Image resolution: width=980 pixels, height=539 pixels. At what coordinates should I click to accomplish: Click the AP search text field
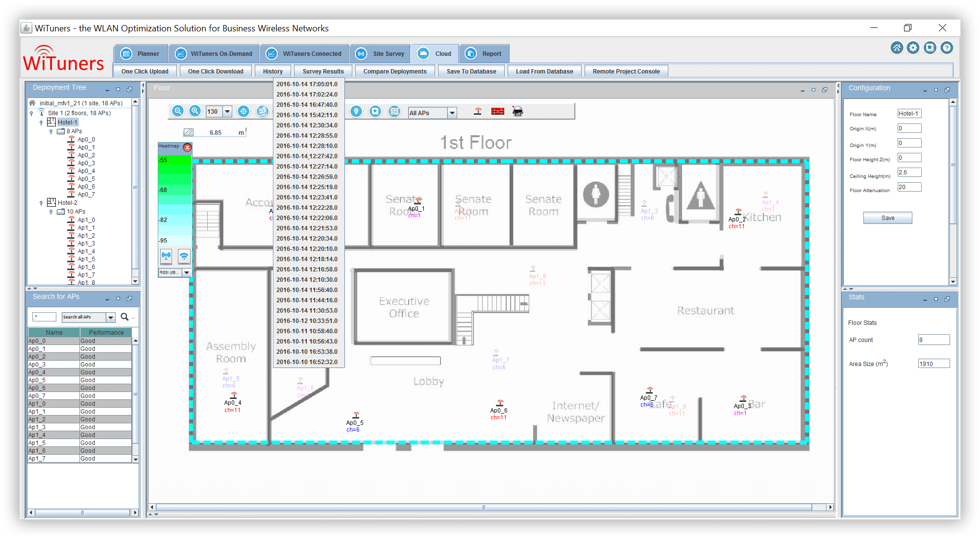click(x=44, y=317)
